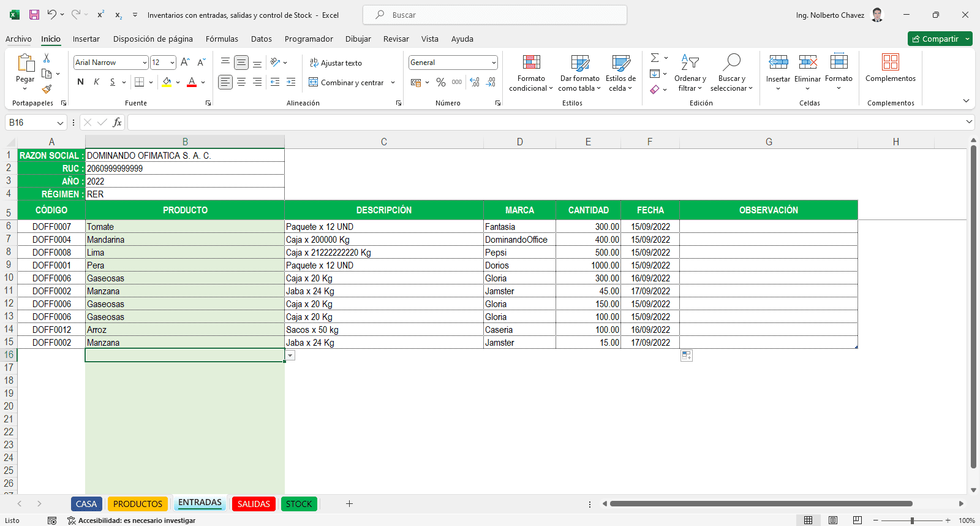Increase indent in alignment group
Screen dimensions: 980x526
291,82
